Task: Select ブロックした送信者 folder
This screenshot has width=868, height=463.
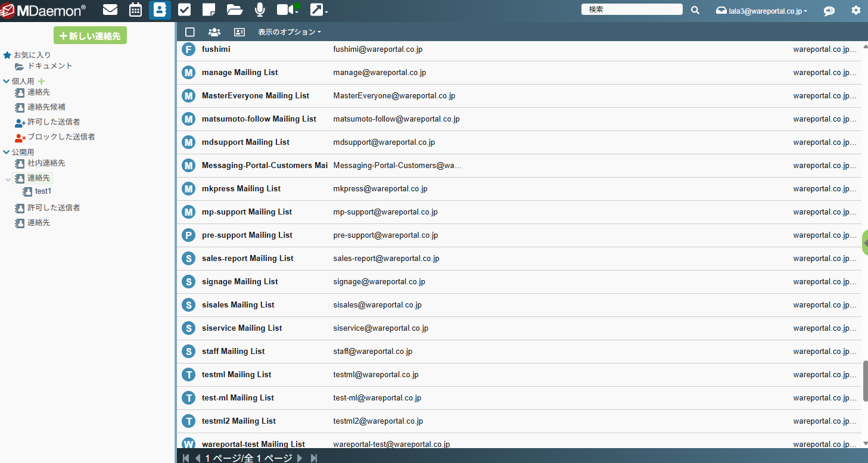Action: point(61,136)
